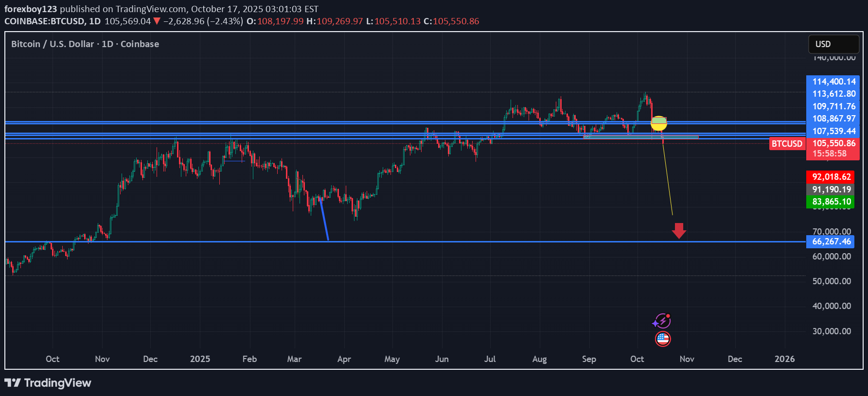Select the thin yellow projection line
Viewport: 868px width, 396px height.
(x=668, y=180)
